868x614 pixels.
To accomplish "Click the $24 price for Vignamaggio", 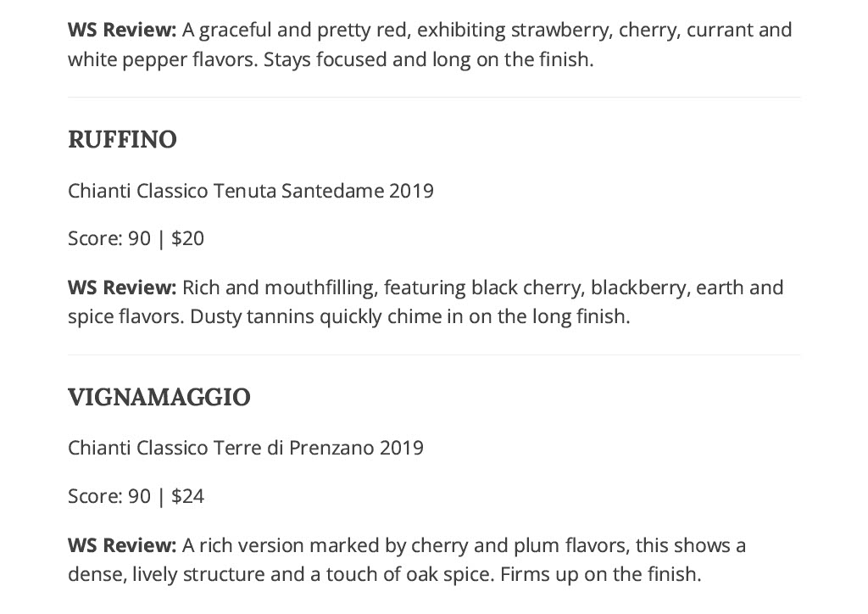I will point(188,496).
